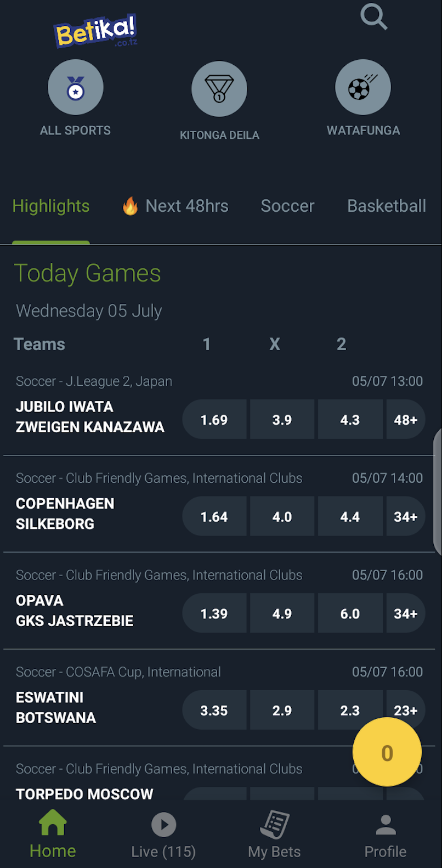Select Eswatini home odds 3.35
Image resolution: width=442 pixels, height=868 pixels.
tap(214, 711)
